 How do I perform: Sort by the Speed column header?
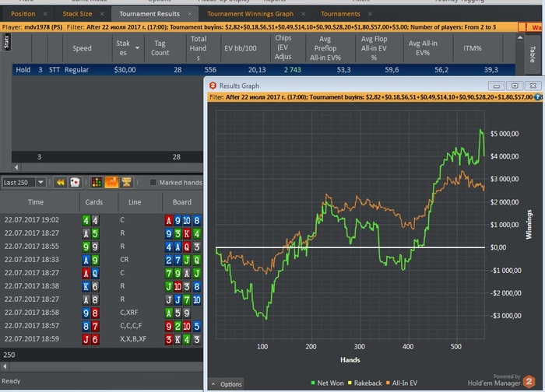tap(82, 48)
